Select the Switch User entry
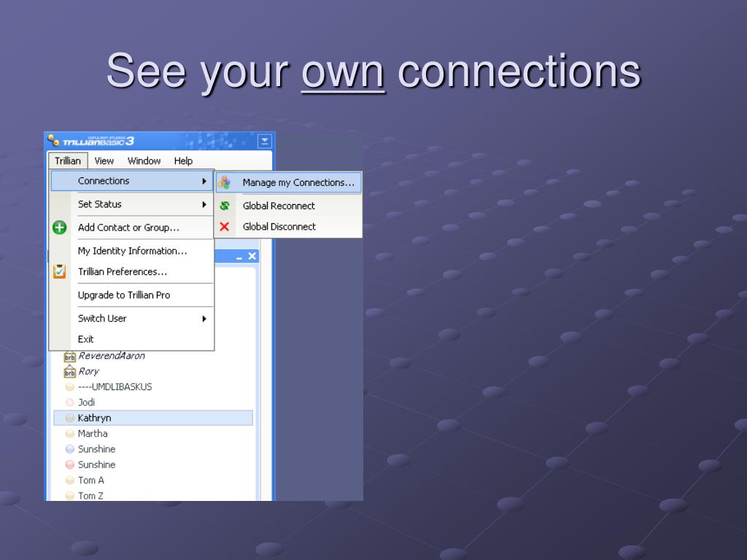This screenshot has width=747, height=560. [x=131, y=319]
